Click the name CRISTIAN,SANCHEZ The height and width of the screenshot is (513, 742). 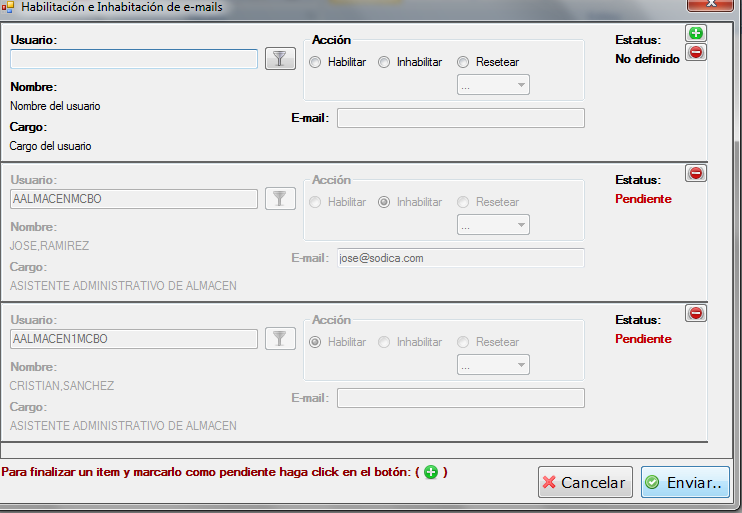62,386
